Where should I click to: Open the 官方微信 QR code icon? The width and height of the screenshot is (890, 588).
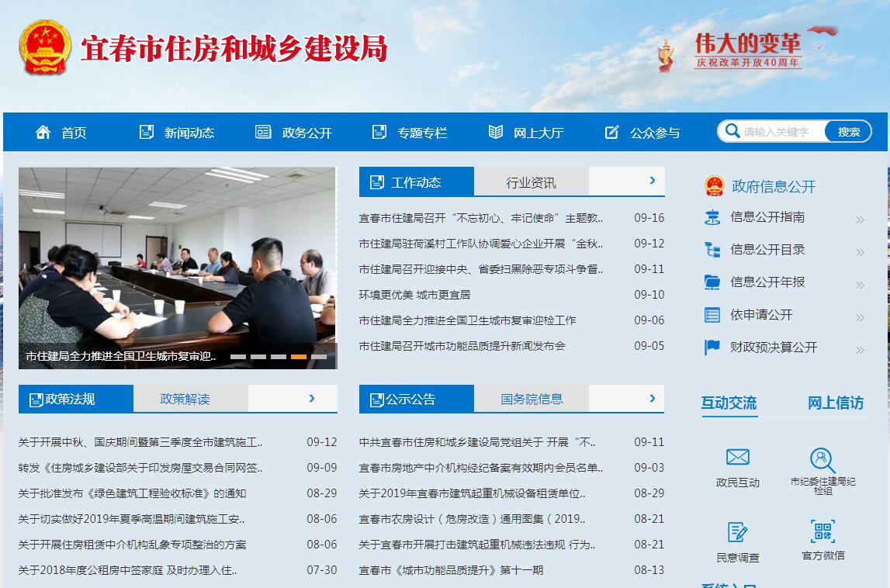(x=822, y=531)
